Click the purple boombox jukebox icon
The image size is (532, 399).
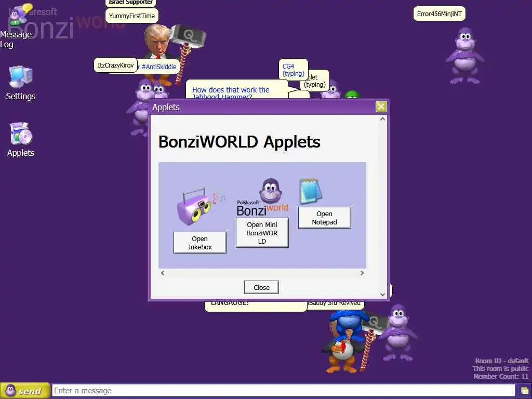click(200, 206)
